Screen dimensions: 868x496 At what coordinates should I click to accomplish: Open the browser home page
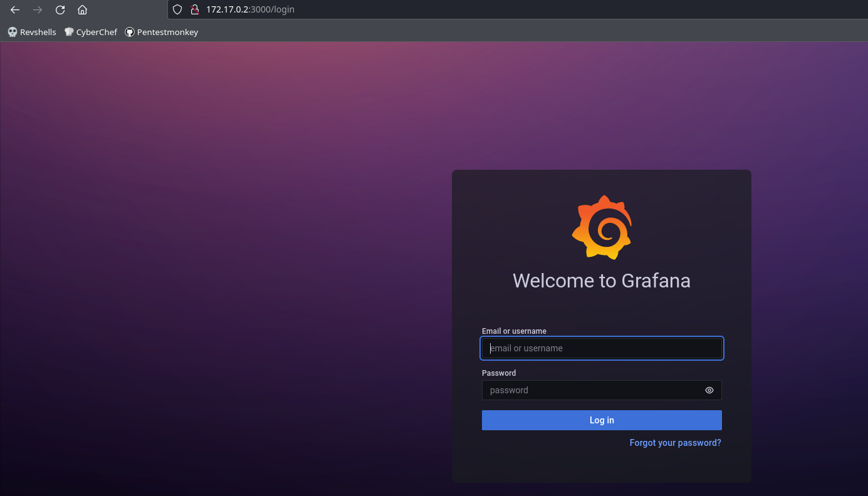[x=82, y=10]
